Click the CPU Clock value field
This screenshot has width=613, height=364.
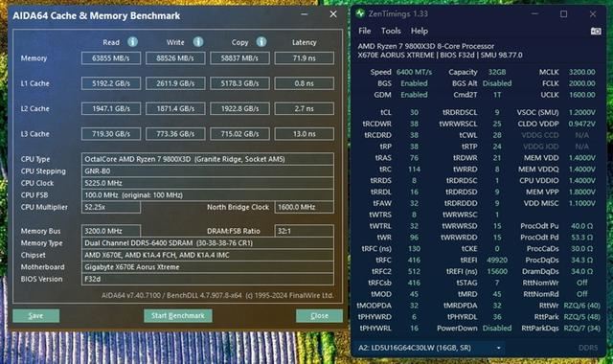click(x=208, y=183)
